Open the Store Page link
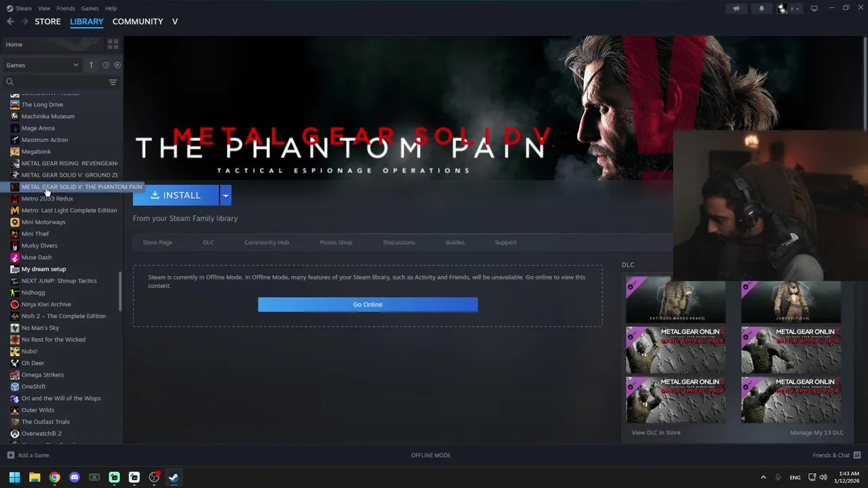This screenshot has height=488, width=868. click(157, 242)
